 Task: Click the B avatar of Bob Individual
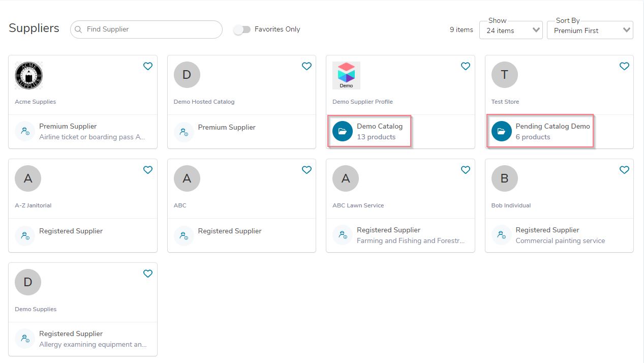(504, 178)
